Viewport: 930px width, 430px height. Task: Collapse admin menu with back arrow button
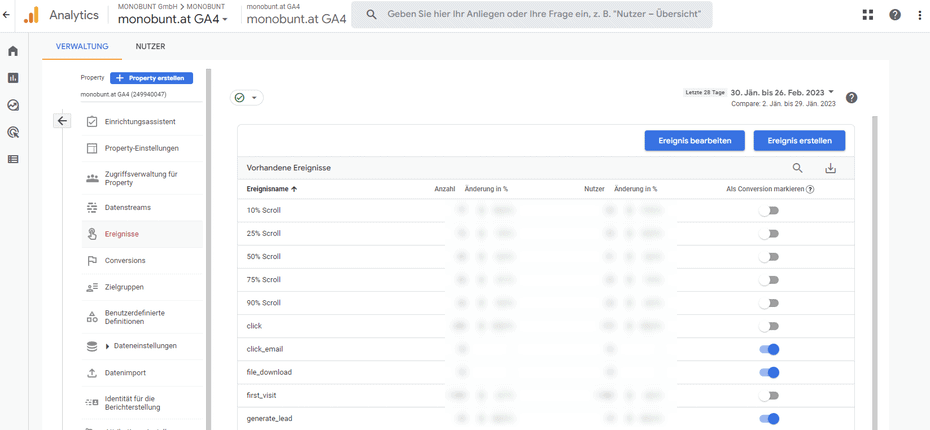(62, 121)
